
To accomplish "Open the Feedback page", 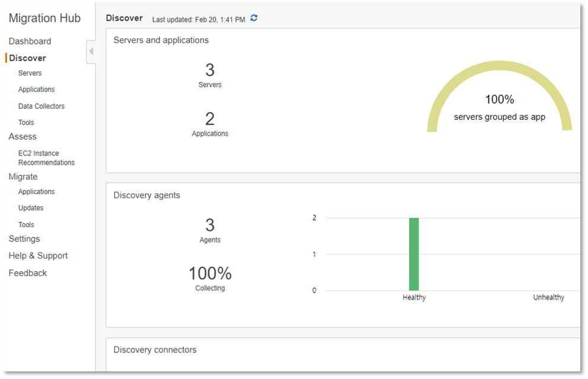I will pos(28,273).
